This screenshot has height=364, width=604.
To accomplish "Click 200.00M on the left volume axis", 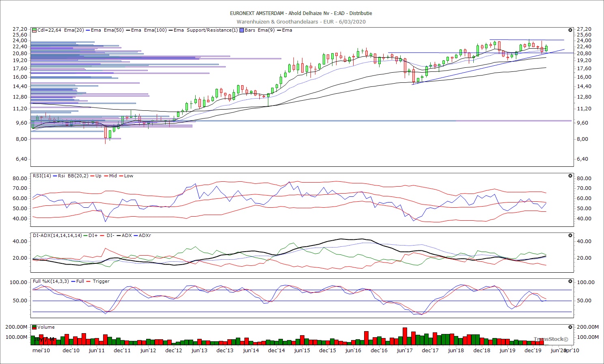I will click(x=16, y=327).
